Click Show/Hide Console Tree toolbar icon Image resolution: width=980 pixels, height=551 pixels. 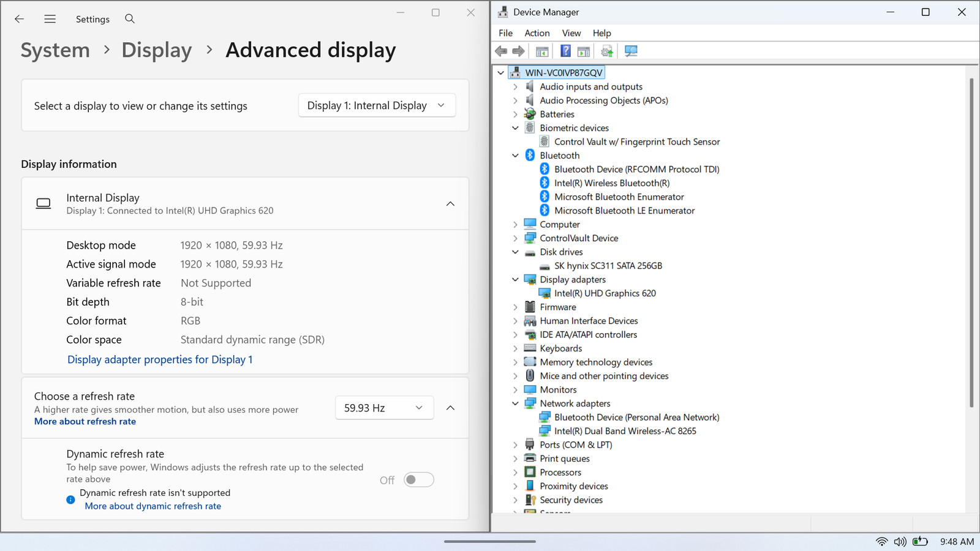tap(542, 51)
